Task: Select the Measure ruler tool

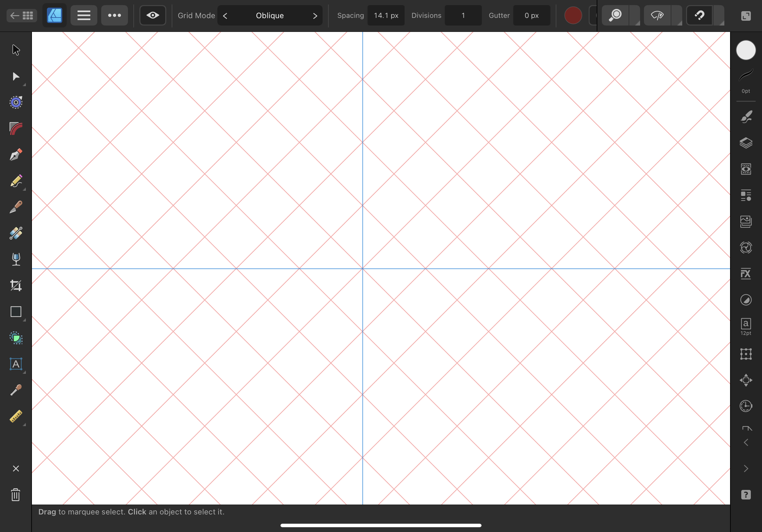Action: [16, 416]
